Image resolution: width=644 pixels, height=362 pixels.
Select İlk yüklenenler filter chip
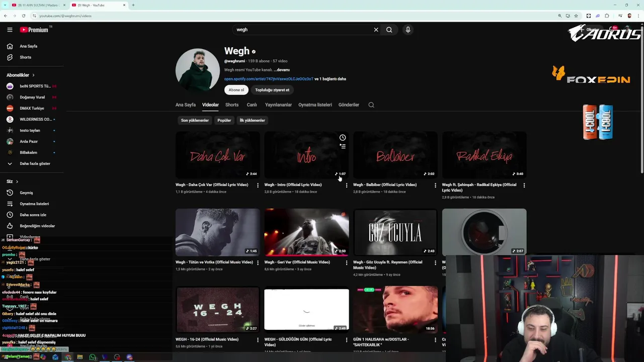(252, 120)
